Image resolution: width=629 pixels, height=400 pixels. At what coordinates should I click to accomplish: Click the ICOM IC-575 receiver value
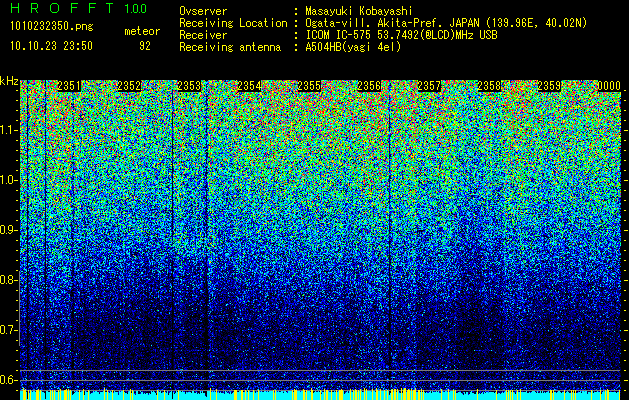click(x=401, y=35)
